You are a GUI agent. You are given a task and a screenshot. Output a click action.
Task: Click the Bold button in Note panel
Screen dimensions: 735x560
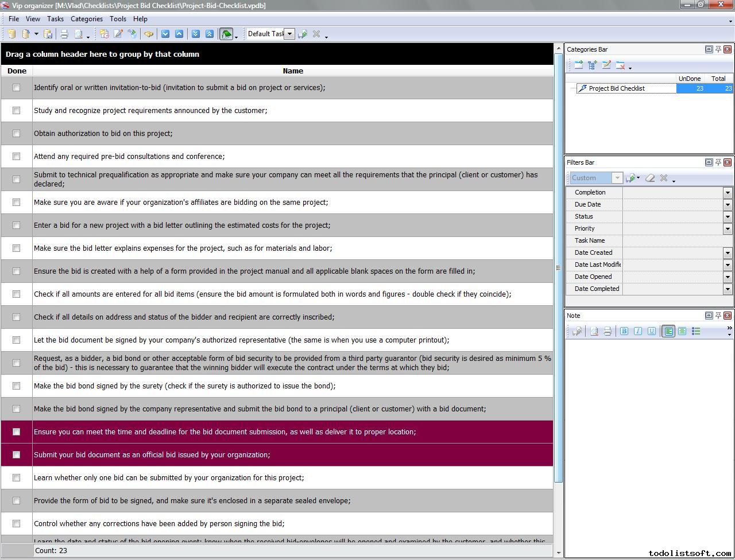pos(624,331)
